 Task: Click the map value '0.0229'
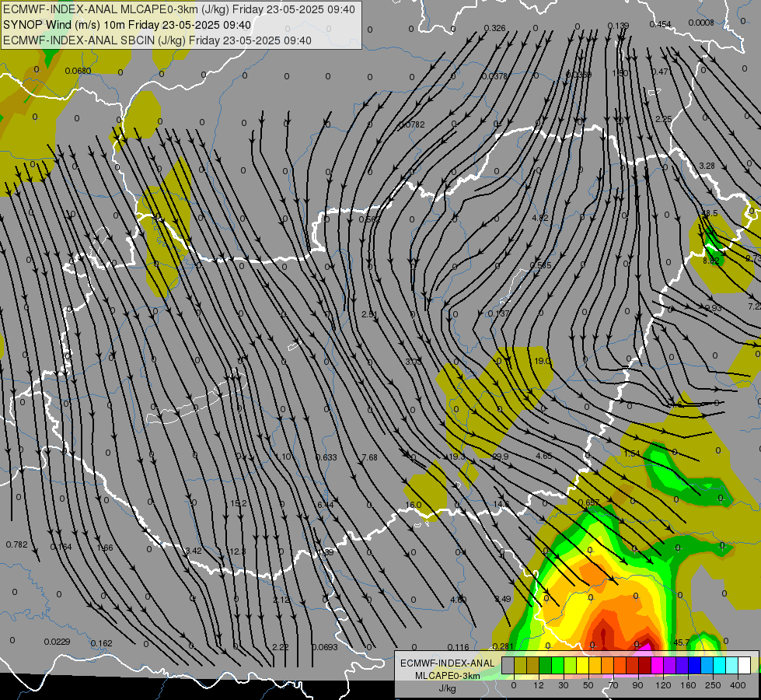[x=57, y=642]
